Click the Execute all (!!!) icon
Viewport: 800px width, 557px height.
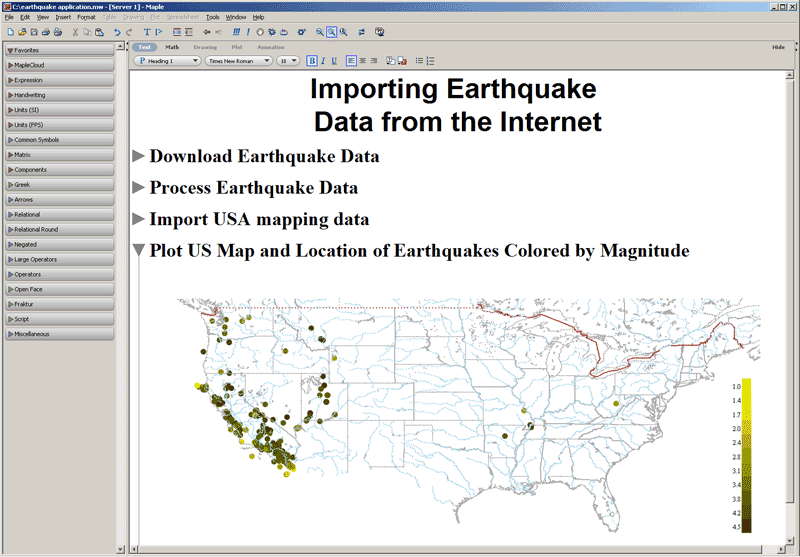pyautogui.click(x=236, y=32)
